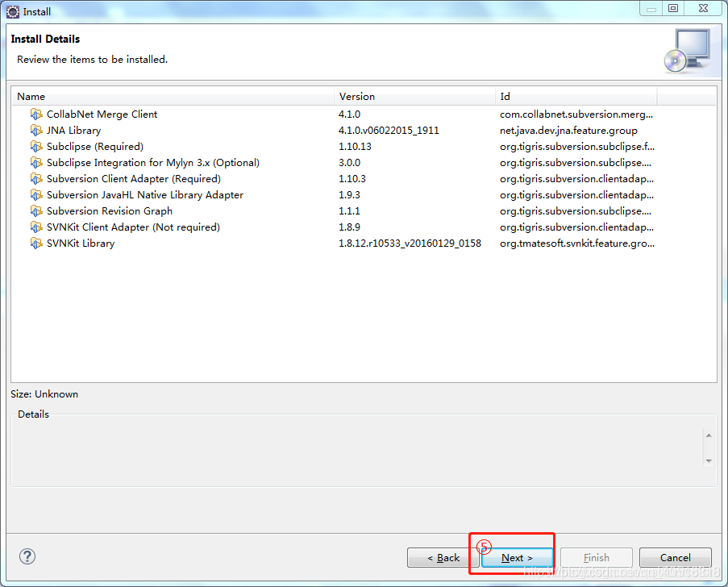Click the SVNKit Client Adapter feature icon
The width and height of the screenshot is (728, 587).
[x=36, y=227]
